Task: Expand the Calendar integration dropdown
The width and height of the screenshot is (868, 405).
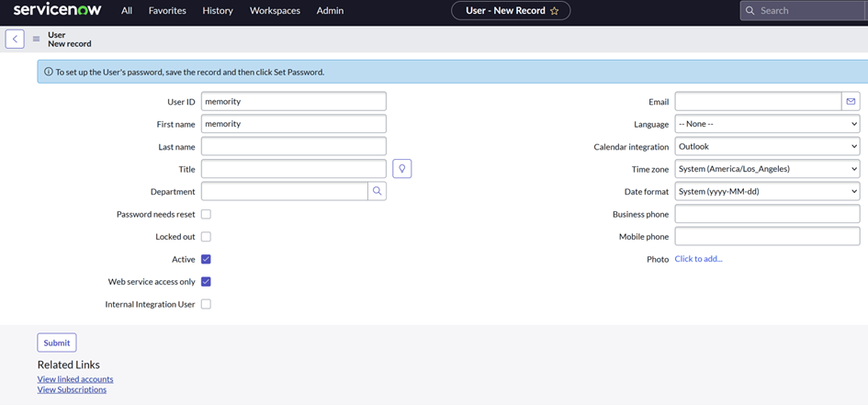Action: (766, 147)
